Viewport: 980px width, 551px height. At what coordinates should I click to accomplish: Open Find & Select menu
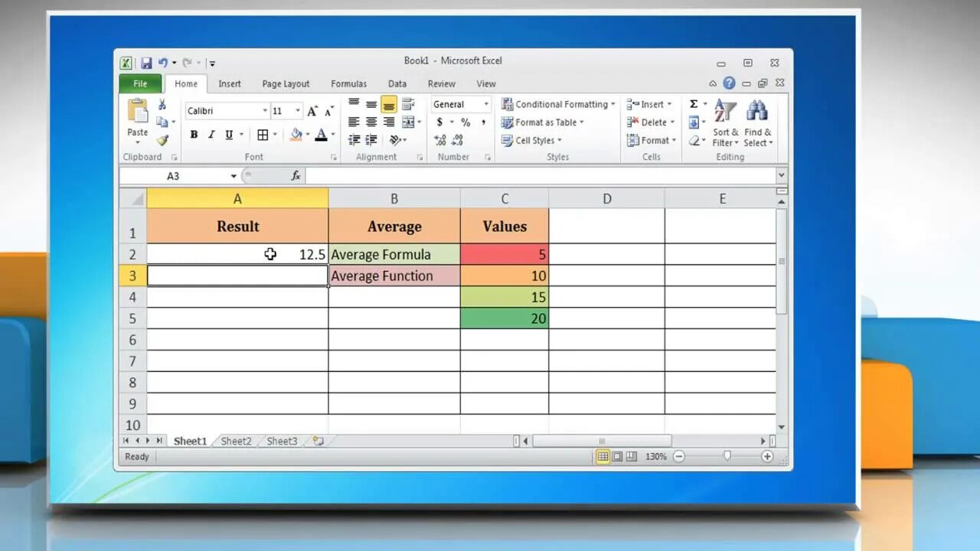tap(758, 122)
